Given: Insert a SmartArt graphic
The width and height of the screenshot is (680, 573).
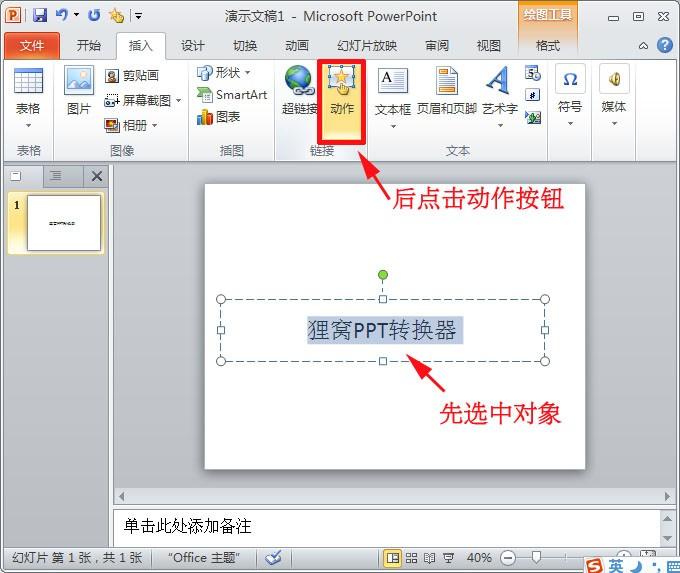Looking at the screenshot, I should coord(232,95).
